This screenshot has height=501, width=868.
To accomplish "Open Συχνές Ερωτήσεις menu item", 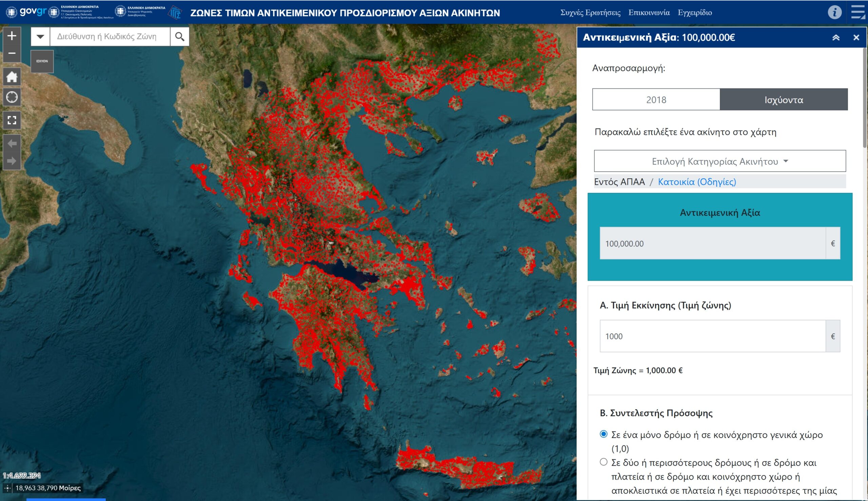I will coord(590,13).
